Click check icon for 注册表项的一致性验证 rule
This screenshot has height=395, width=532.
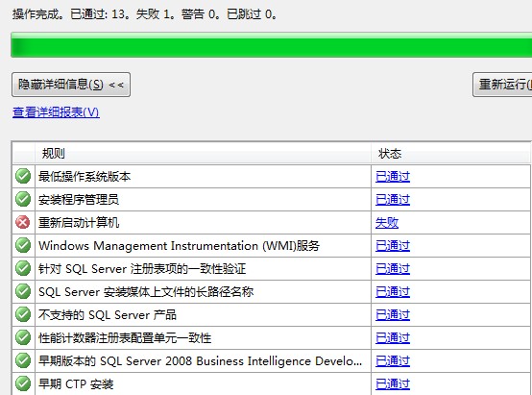(x=23, y=269)
